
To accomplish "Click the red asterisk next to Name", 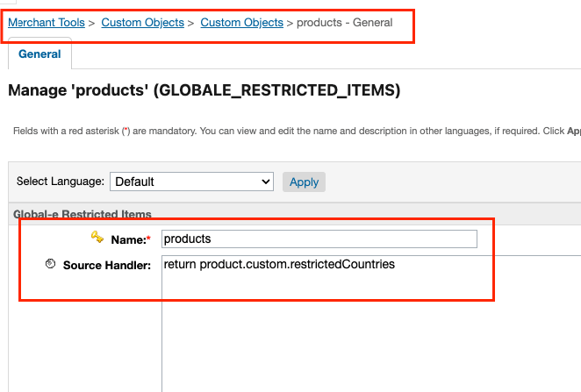I will click(149, 238).
